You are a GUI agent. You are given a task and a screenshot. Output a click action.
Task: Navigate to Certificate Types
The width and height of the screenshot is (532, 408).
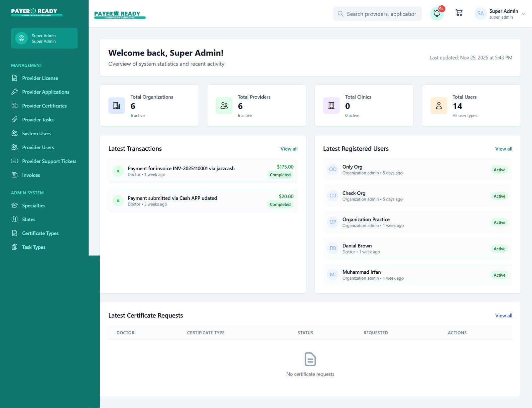(x=40, y=233)
